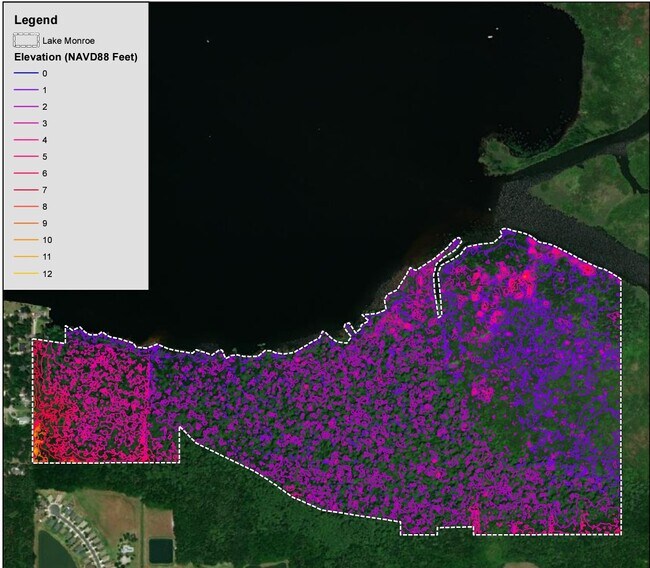Click the Legend title heading
Viewport: 650px width, 568px height.
35,19
